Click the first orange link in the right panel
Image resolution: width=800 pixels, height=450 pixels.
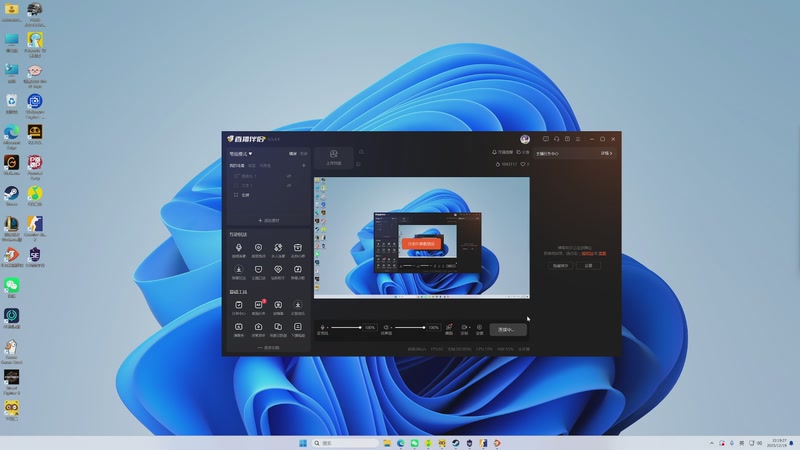point(587,253)
